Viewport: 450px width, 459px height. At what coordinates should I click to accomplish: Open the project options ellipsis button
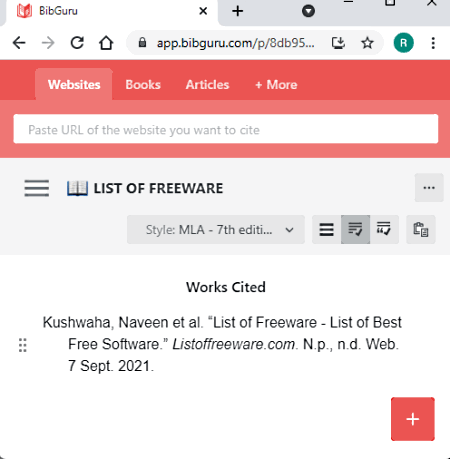coord(429,188)
